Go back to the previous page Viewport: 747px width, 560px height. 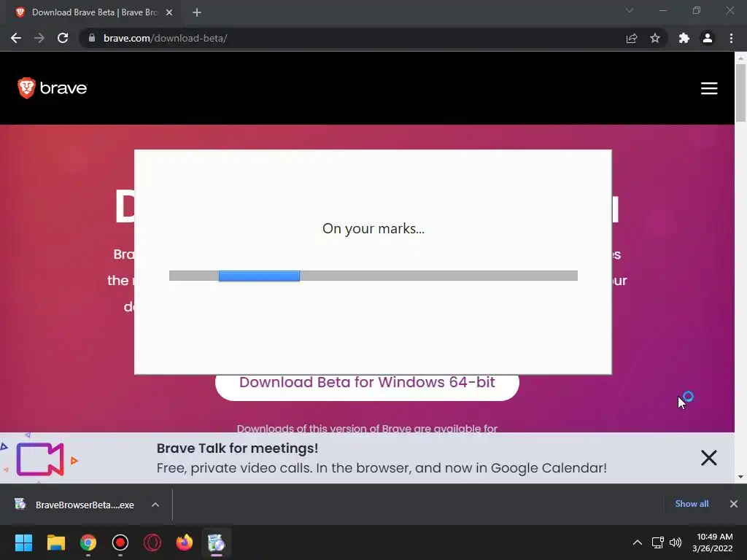click(x=16, y=38)
